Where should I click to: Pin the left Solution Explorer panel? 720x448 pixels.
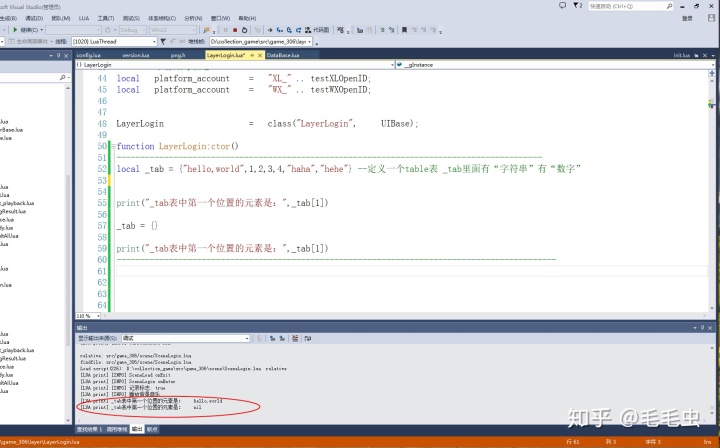pyautogui.click(x=58, y=56)
